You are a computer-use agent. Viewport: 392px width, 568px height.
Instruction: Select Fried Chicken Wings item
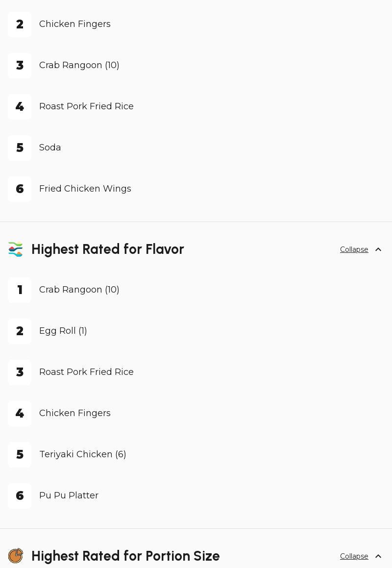[x=85, y=189]
